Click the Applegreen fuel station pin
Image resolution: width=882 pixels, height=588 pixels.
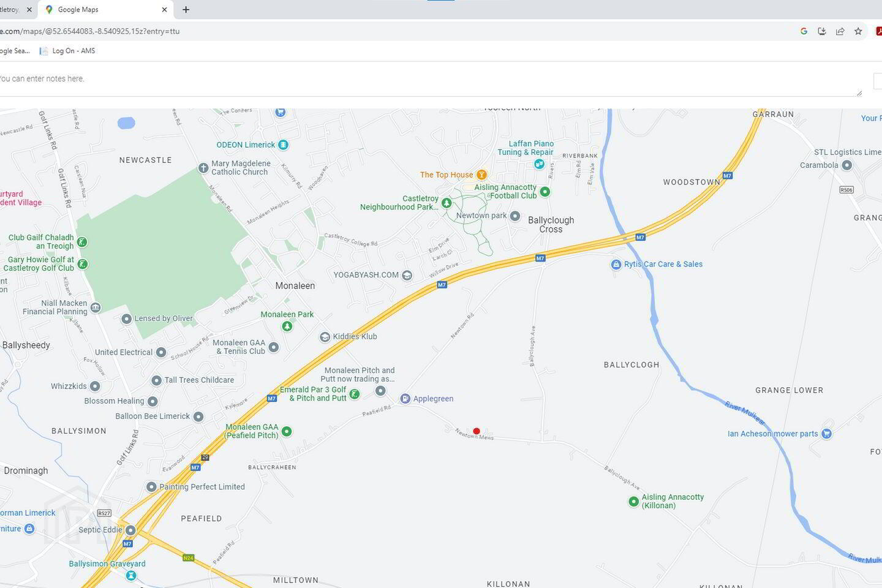[405, 399]
